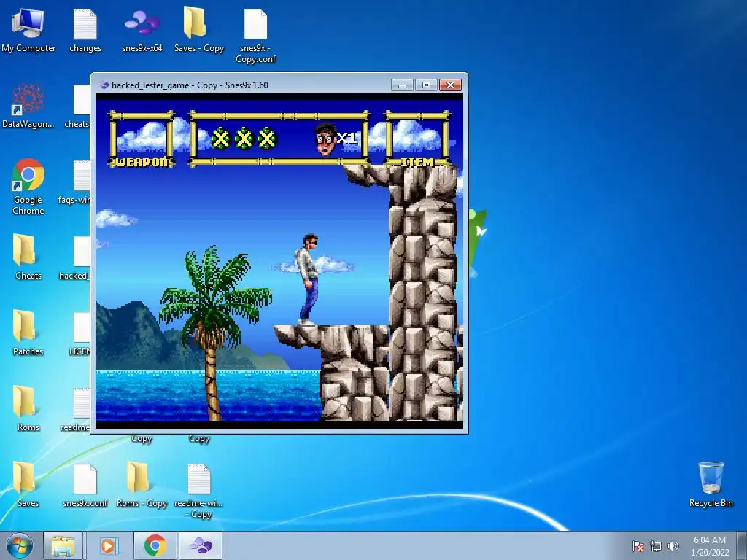The width and height of the screenshot is (747, 560).
Task: Click the network tray icon
Action: tap(656, 546)
